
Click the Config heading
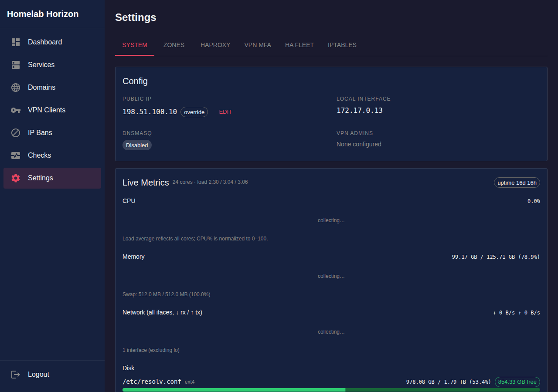click(x=135, y=81)
